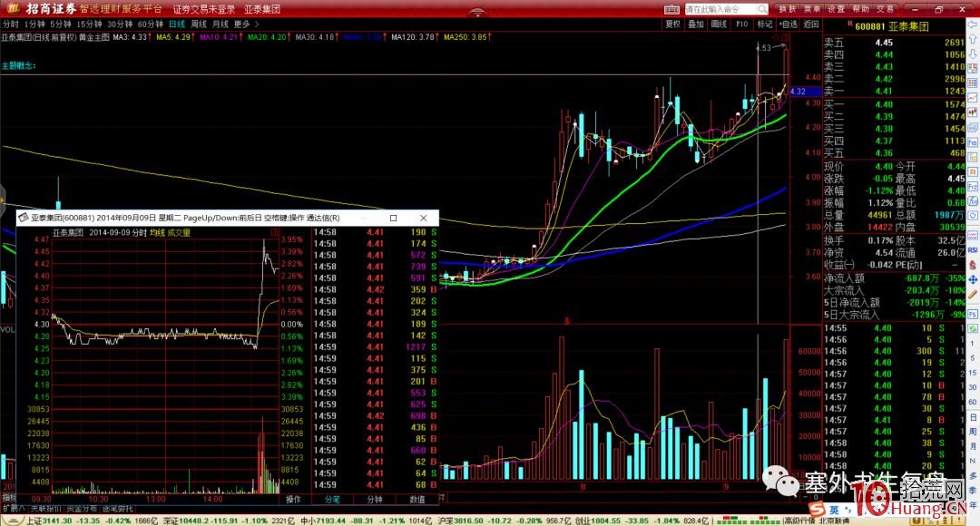Open the 复权 price adjustment option
This screenshot has width=980, height=526.
(672, 24)
